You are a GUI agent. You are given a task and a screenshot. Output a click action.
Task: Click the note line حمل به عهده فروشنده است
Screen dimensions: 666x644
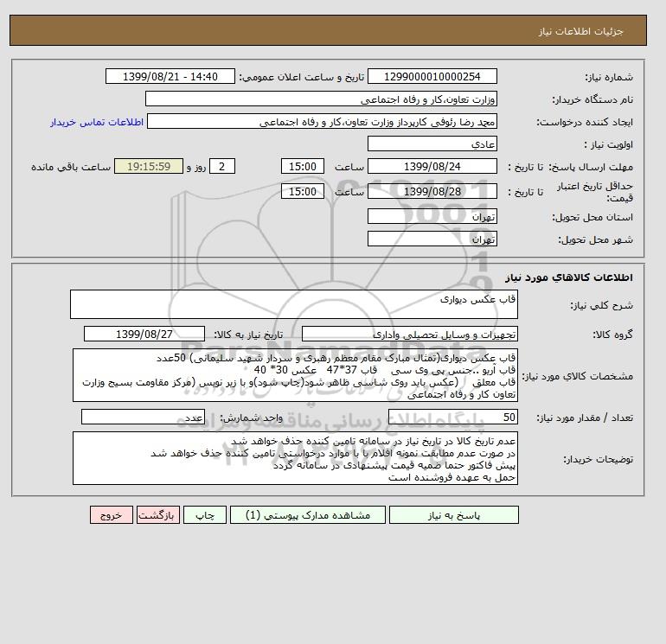click(x=451, y=477)
